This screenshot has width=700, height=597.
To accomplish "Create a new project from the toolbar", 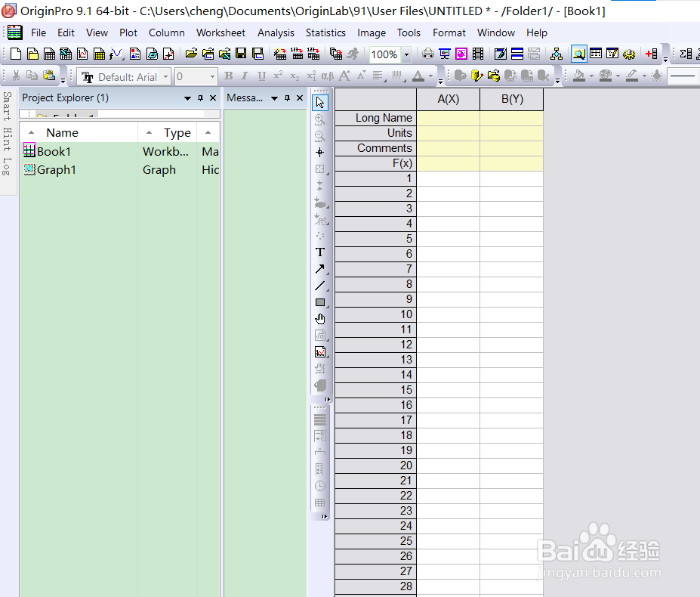I will pos(16,54).
